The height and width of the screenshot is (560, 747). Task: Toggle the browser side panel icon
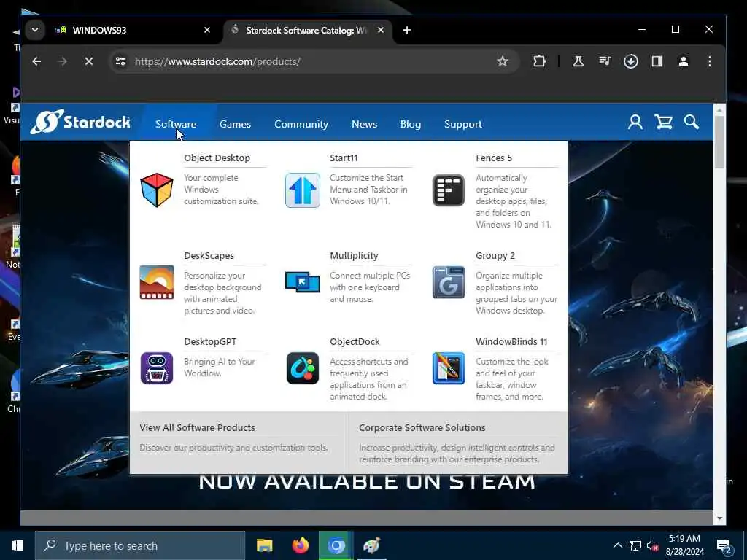click(x=657, y=61)
